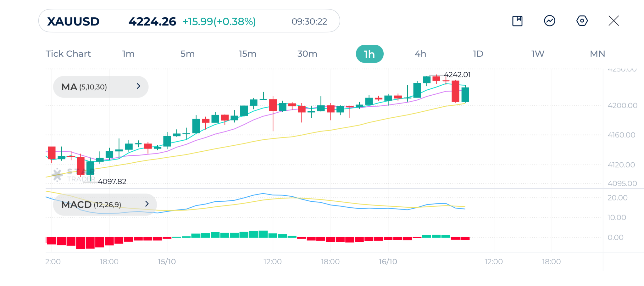The image size is (644, 286).
Task: Show the 1D daily chart
Action: [x=478, y=54]
